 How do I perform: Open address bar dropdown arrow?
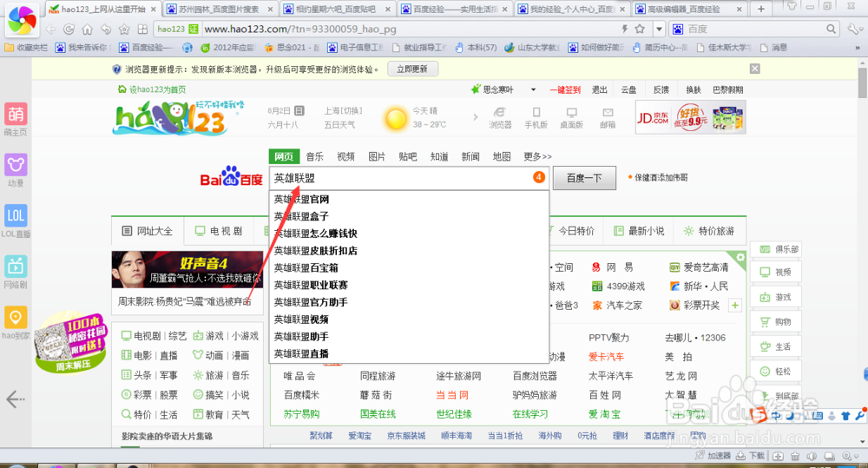tap(659, 29)
